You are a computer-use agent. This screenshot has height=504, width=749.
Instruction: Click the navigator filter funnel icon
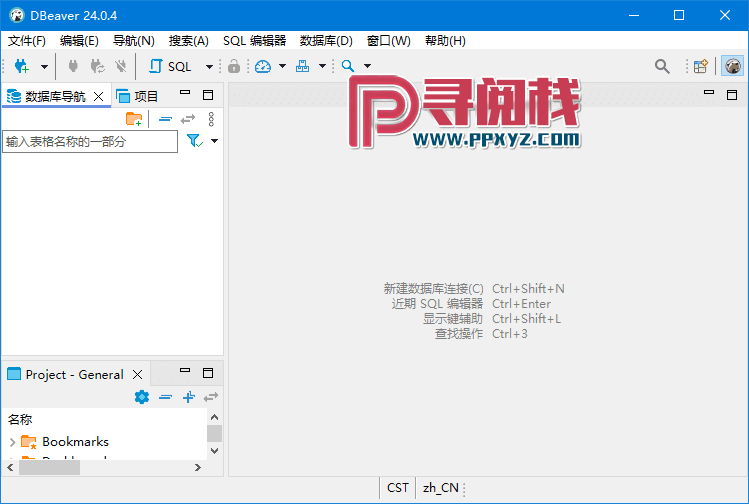195,140
